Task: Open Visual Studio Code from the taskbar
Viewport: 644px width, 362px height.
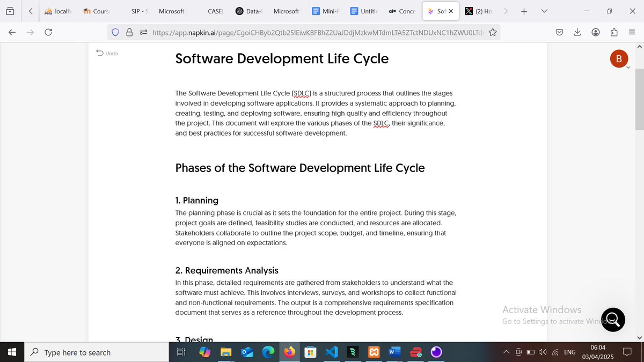Action: point(331,352)
